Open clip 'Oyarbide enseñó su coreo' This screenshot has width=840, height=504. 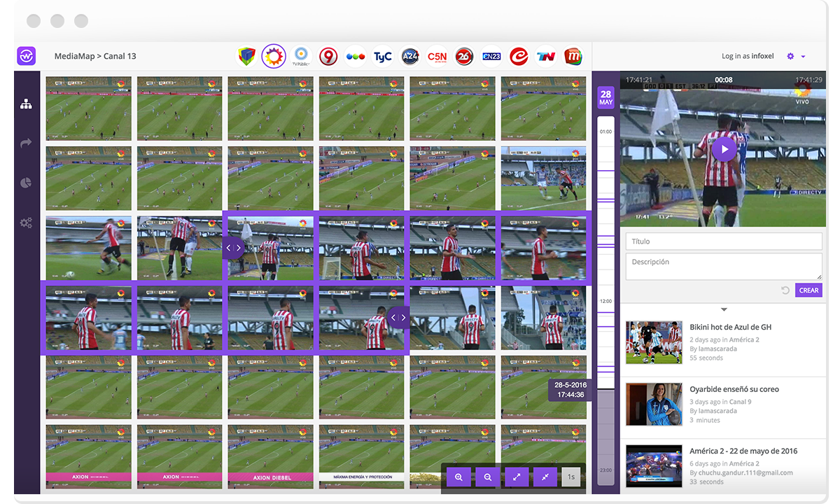pos(734,389)
